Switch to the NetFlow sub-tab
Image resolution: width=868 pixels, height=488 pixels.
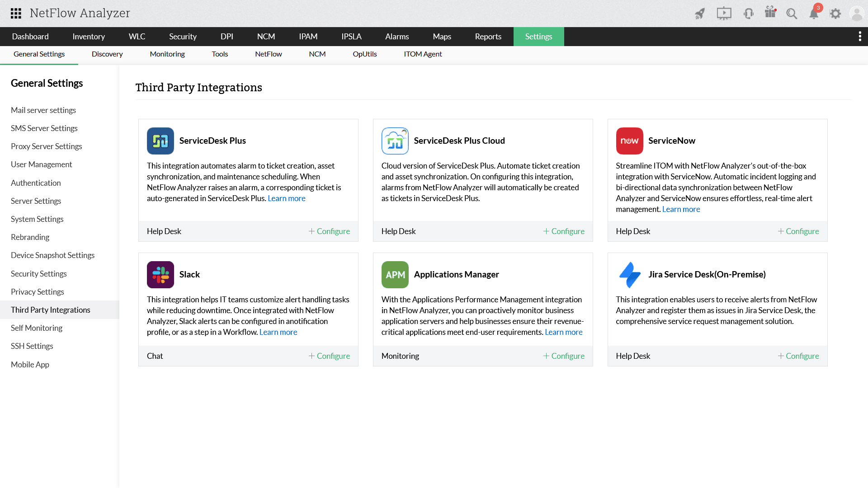(x=268, y=54)
